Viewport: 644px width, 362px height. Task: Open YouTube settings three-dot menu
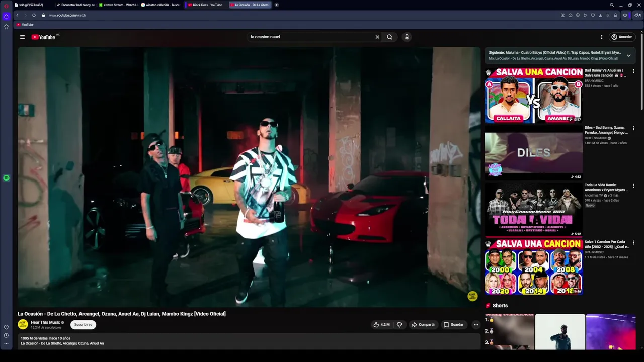(x=601, y=37)
